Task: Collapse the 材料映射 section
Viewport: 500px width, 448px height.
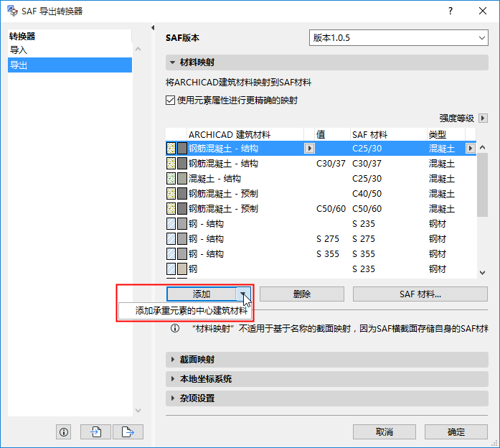Action: pyautogui.click(x=172, y=62)
